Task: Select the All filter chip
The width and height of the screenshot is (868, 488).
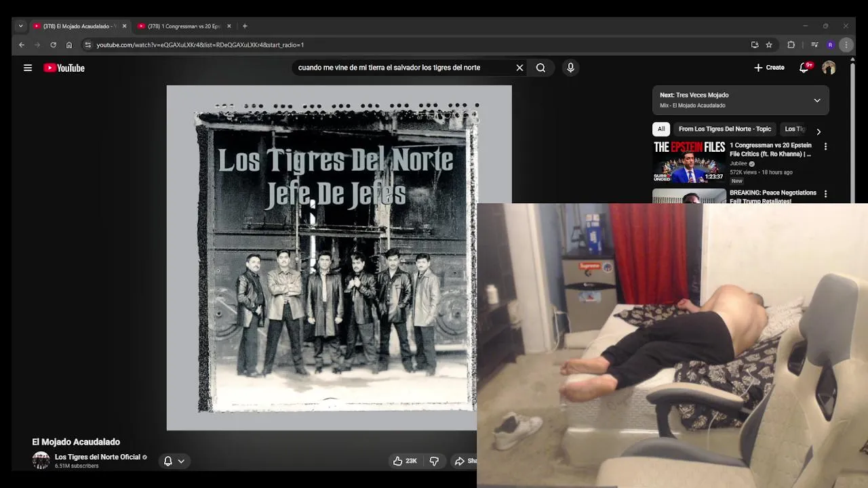Action: tap(661, 129)
